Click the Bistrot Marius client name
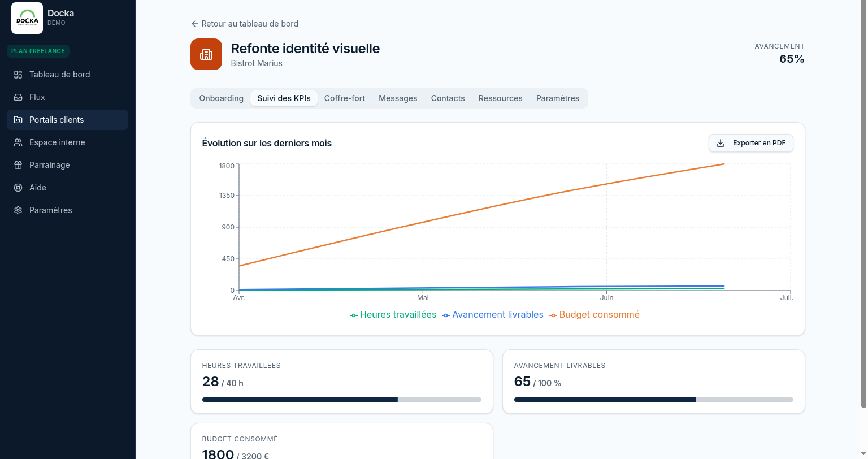868x459 pixels. (x=257, y=63)
